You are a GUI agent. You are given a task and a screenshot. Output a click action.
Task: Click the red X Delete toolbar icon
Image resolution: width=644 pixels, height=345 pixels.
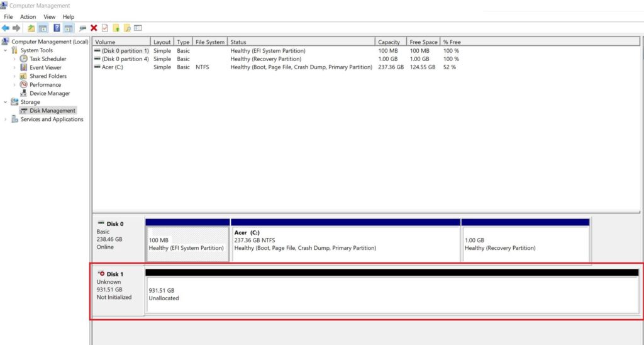tap(94, 28)
